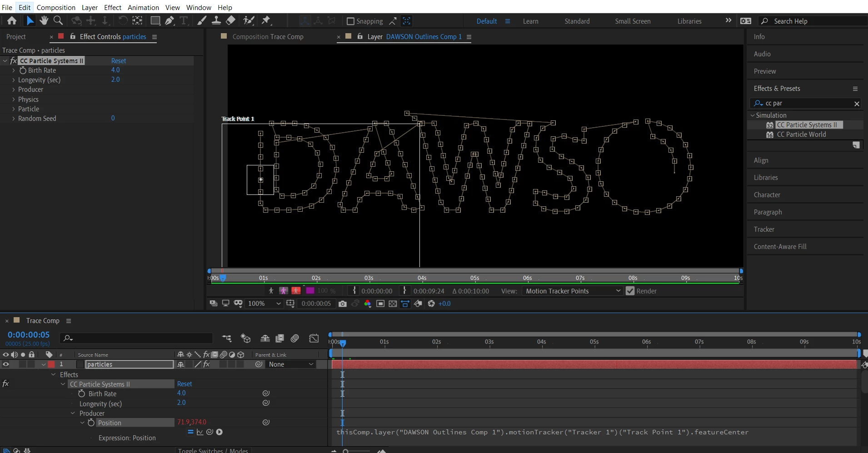Select the Roto Brush tool

point(249,20)
